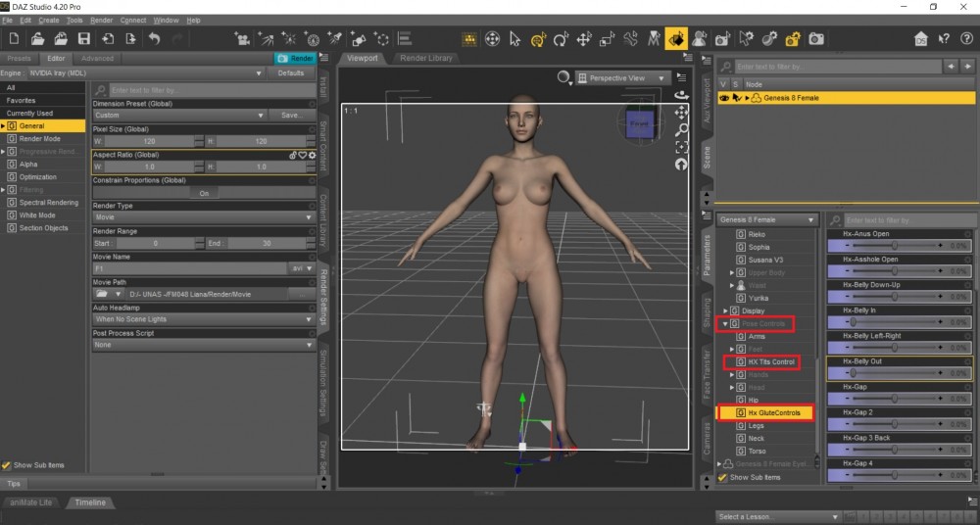Open the Post Process Script dropdown
Screen dimensions: 980x525
point(204,345)
